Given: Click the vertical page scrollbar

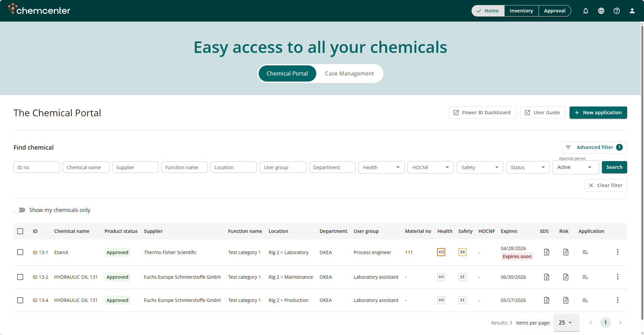Looking at the screenshot, I should pos(642,169).
